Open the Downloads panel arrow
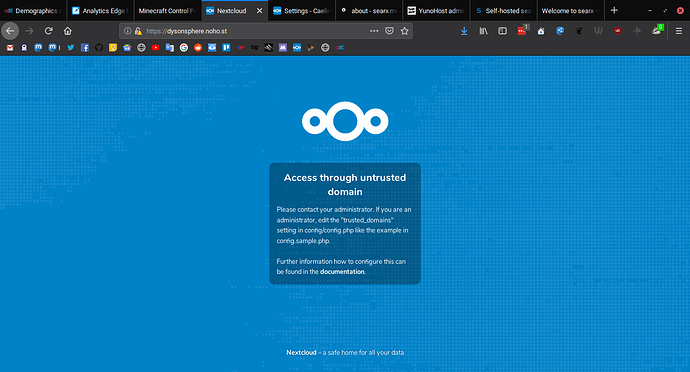Viewport: 690px width, 372px height. (464, 31)
